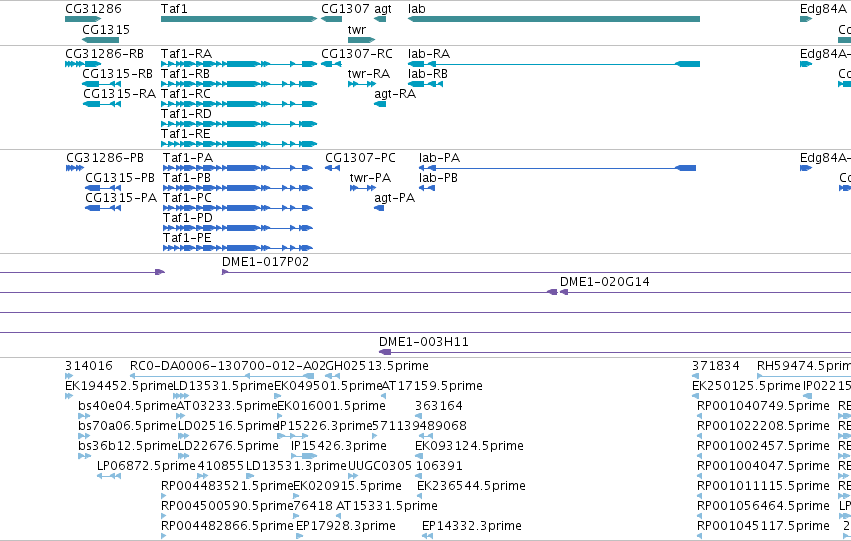Click transcript Taf1-RC

pos(239,104)
